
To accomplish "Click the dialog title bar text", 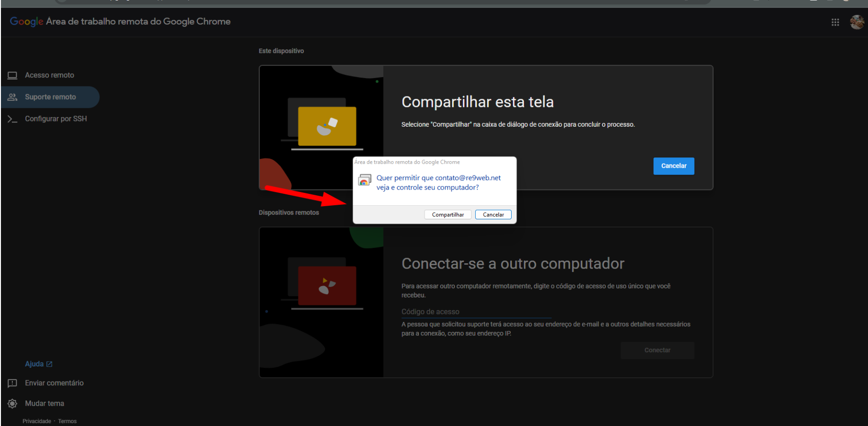I will pyautogui.click(x=407, y=162).
